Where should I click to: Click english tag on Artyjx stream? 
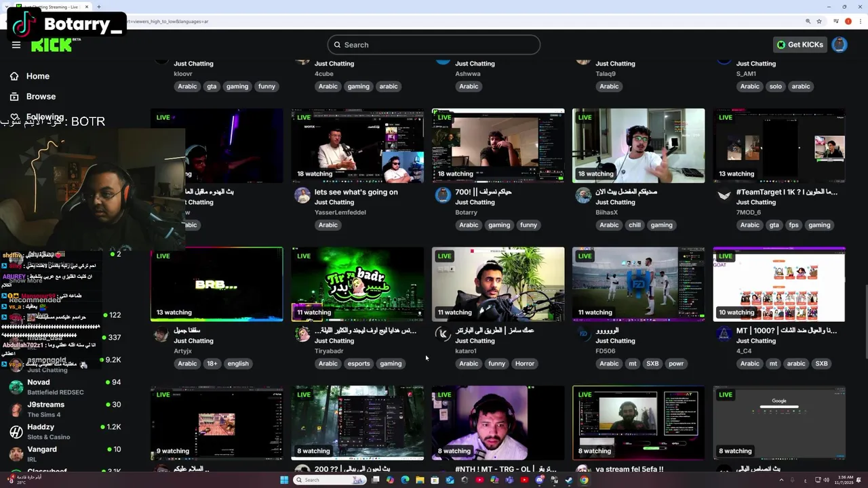click(x=238, y=363)
